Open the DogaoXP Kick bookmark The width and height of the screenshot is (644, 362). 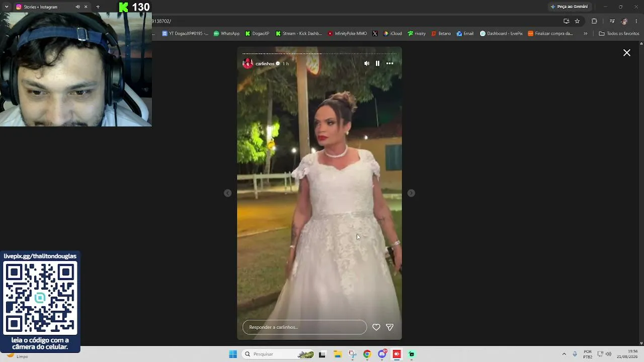point(257,34)
